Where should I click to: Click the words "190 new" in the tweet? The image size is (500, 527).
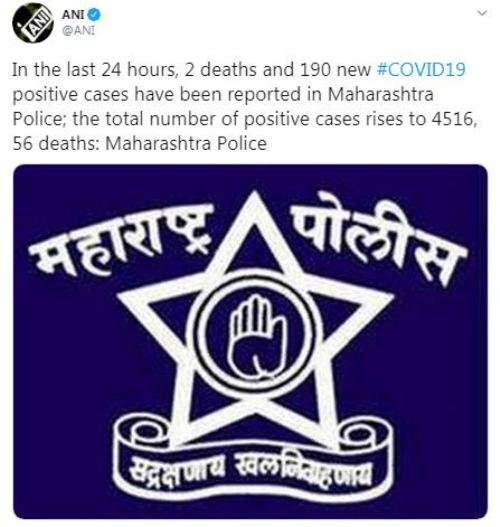335,70
